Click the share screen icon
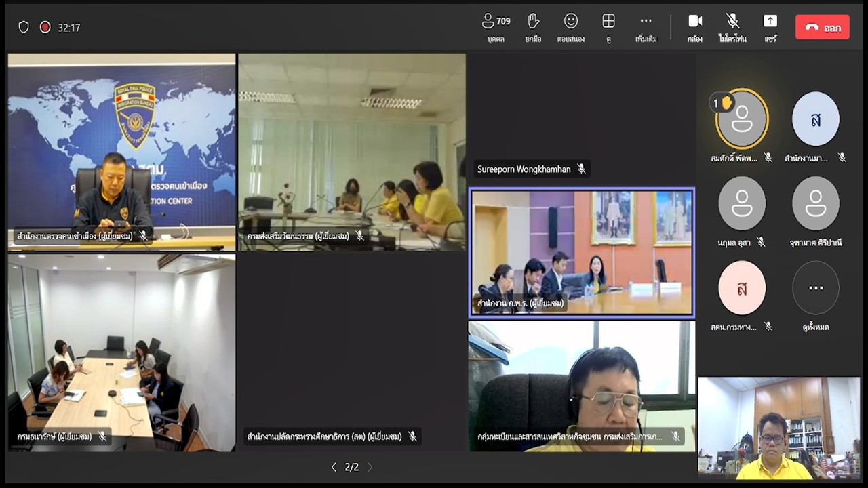This screenshot has width=868, height=488. tap(770, 28)
